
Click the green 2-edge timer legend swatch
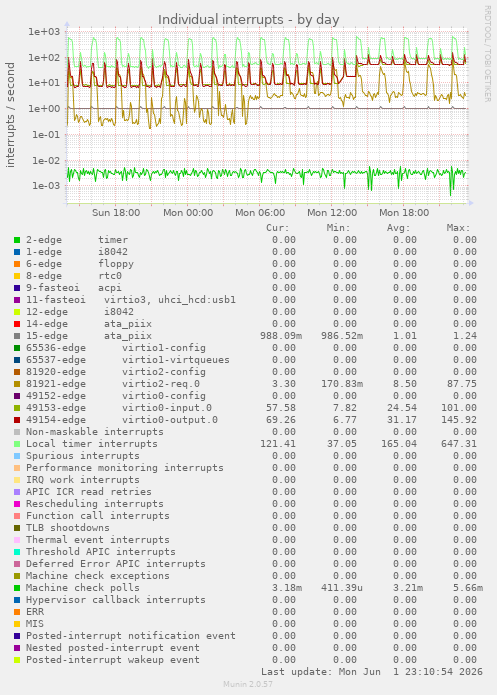click(17, 240)
